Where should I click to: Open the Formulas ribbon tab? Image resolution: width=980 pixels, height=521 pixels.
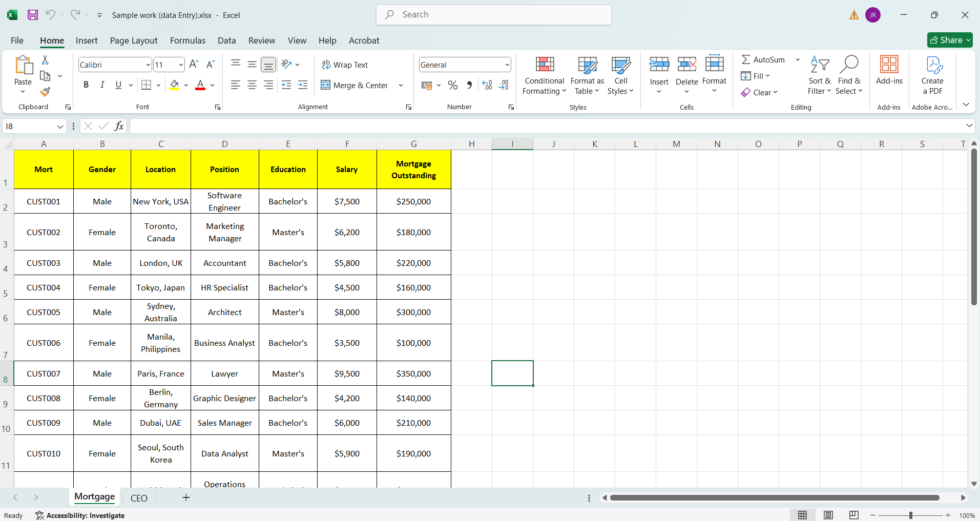point(187,40)
